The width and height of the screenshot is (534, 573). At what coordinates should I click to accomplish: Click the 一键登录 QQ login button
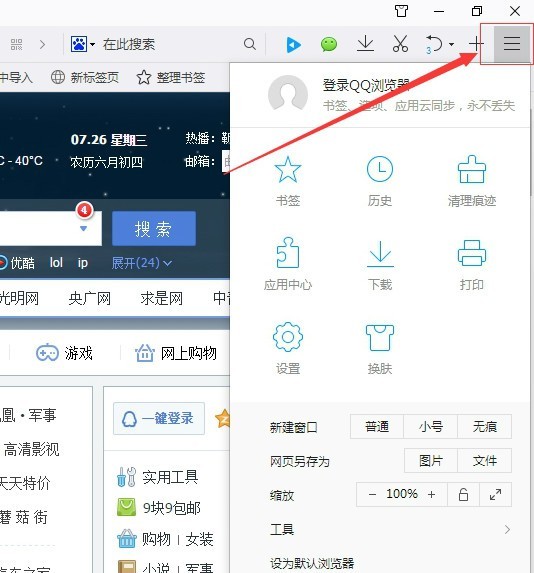click(x=159, y=418)
